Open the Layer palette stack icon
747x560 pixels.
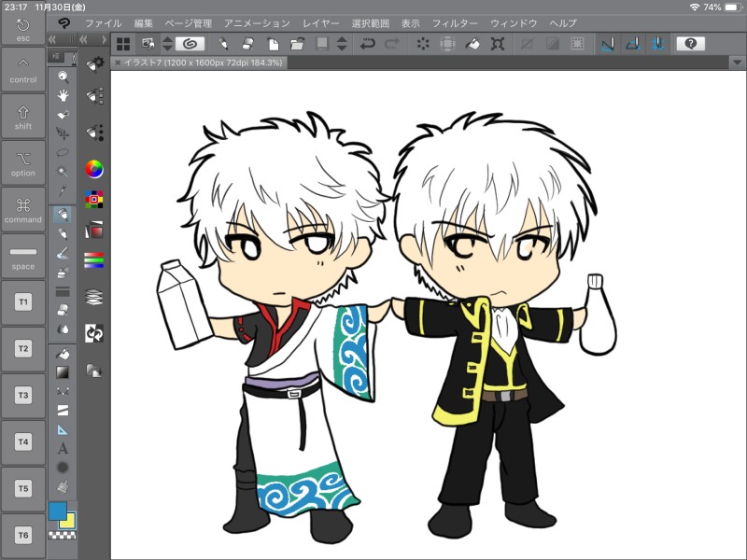[94, 297]
